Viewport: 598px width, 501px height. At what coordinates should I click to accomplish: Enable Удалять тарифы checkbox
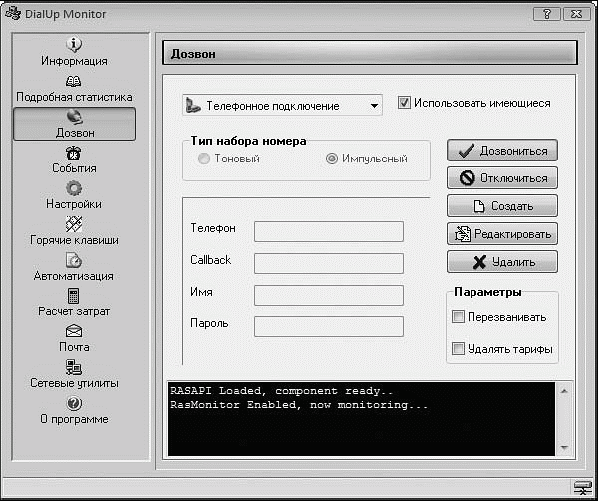click(458, 348)
